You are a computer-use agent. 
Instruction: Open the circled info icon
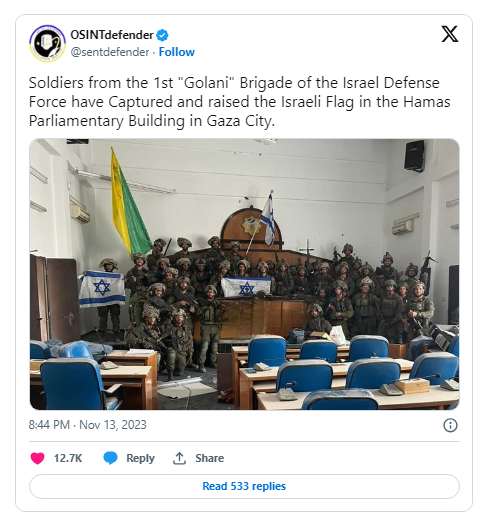pos(450,425)
